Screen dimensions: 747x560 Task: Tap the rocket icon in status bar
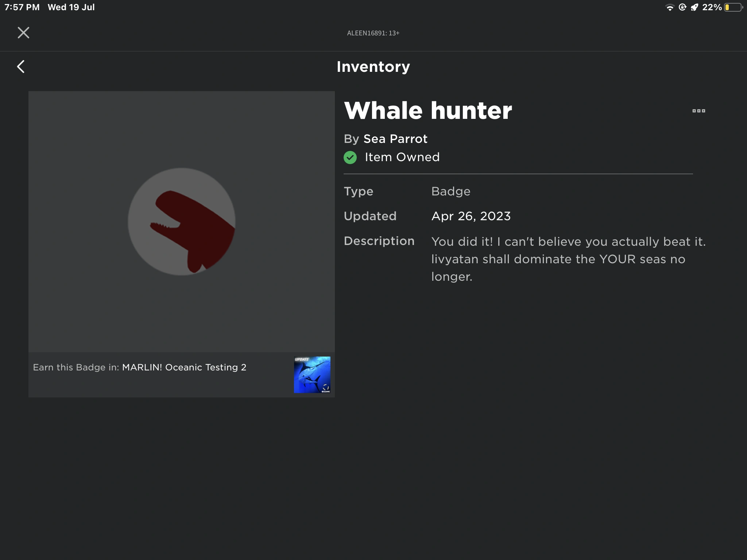pos(694,7)
